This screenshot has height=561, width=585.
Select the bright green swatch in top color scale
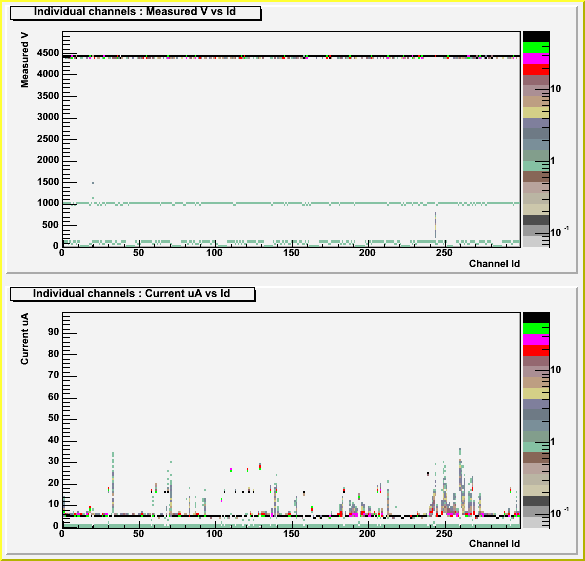(536, 48)
